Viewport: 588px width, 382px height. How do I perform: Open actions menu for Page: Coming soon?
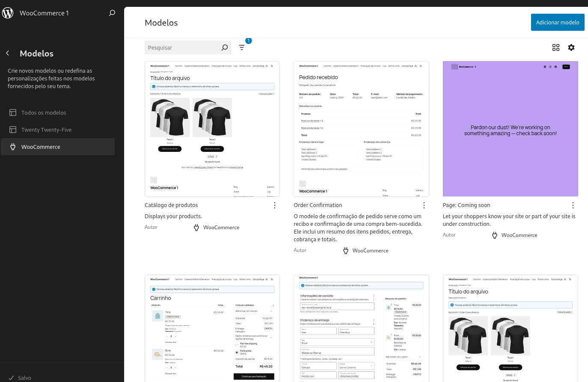pos(573,205)
